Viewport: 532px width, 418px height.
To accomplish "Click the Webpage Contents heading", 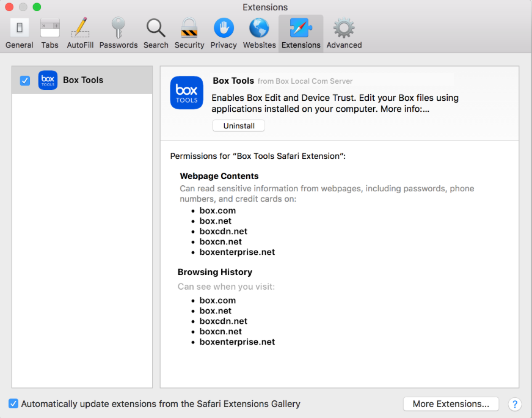I will (x=219, y=176).
